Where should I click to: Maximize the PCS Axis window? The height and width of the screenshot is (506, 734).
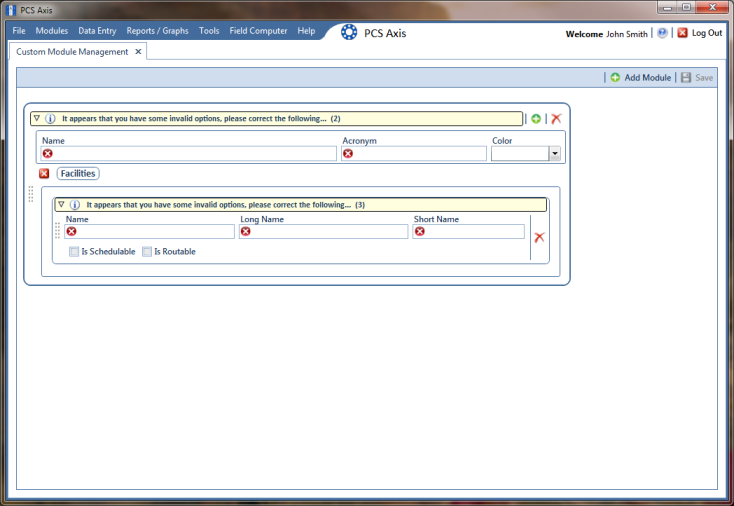click(686, 7)
